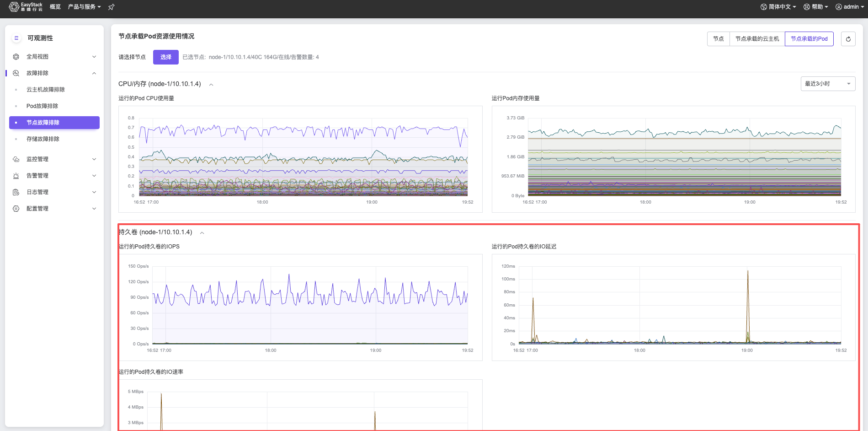Click the 告警管理 bell icon

coord(16,176)
